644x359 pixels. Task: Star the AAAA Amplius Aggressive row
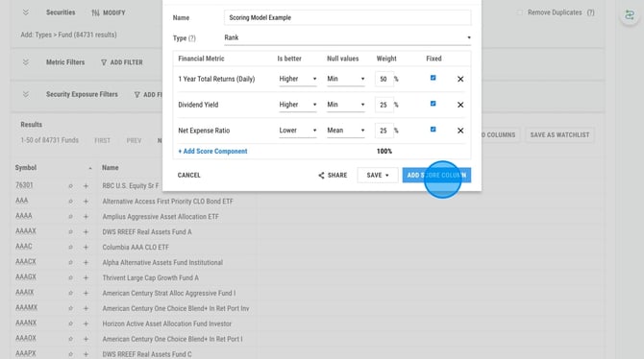pos(70,217)
